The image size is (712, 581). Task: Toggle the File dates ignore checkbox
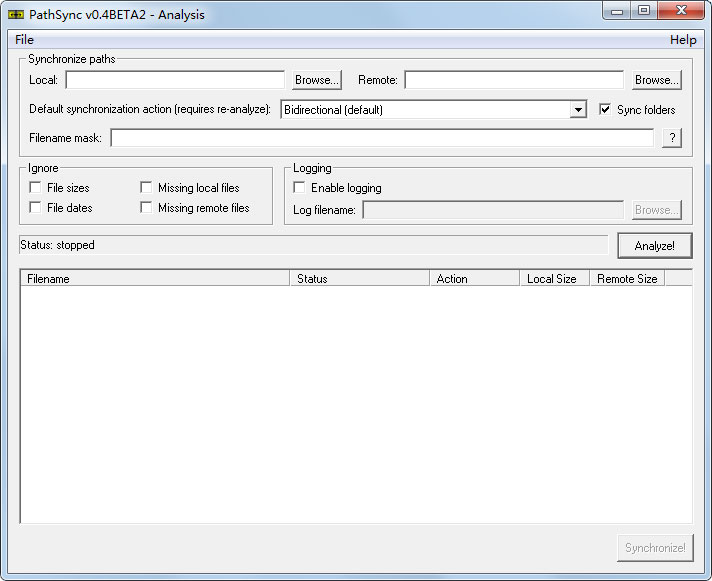[36, 208]
